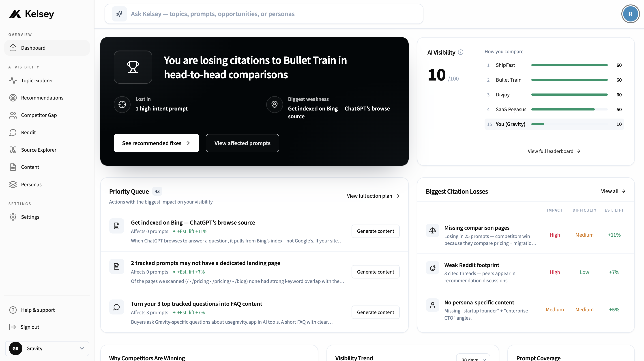
Task: Go to Topic explorer
Action: pyautogui.click(x=47, y=80)
